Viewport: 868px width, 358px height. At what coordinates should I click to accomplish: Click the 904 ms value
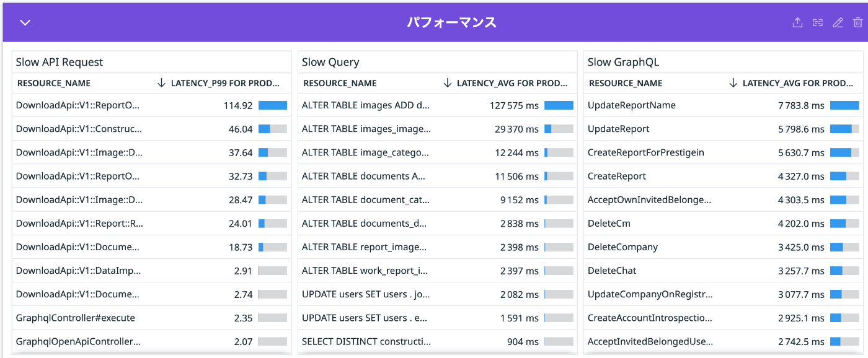523,341
